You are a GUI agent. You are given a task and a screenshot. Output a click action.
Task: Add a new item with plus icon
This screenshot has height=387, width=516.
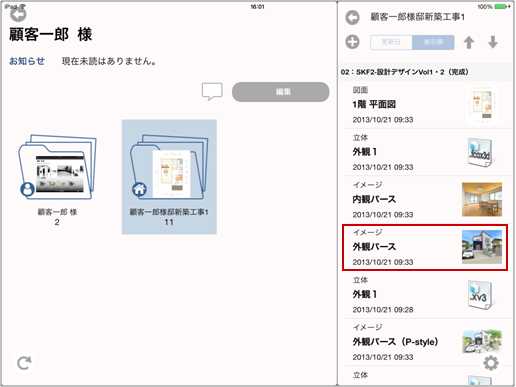(x=352, y=42)
